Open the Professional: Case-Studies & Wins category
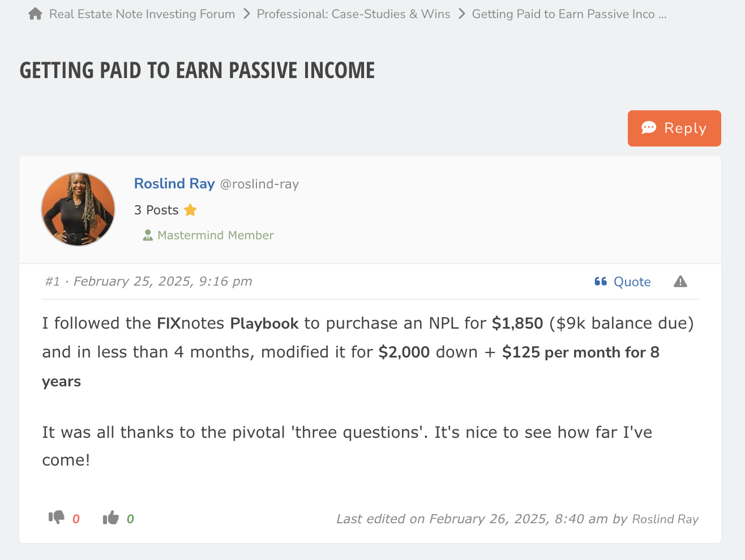The width and height of the screenshot is (745, 560). click(353, 14)
